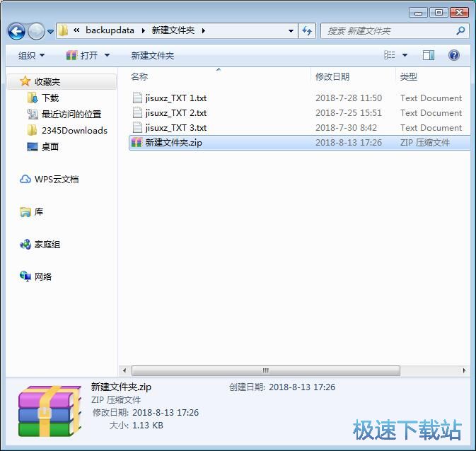This screenshot has width=476, height=451.
Task: Open 最近访问的位置 in favorites
Action: tap(71, 114)
